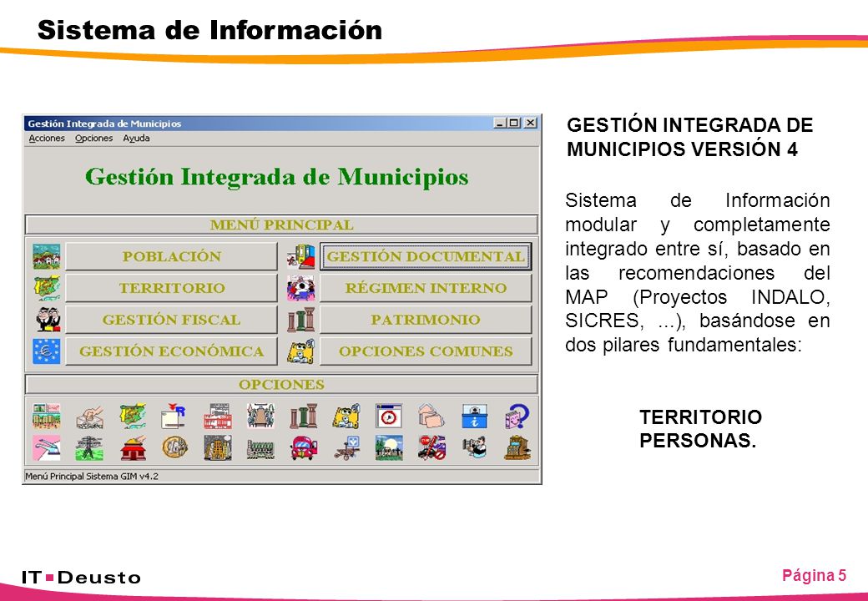Viewport: 868px width, 601px height.
Task: Click the columns icon beside PATRIMONIO button
Action: click(300, 320)
